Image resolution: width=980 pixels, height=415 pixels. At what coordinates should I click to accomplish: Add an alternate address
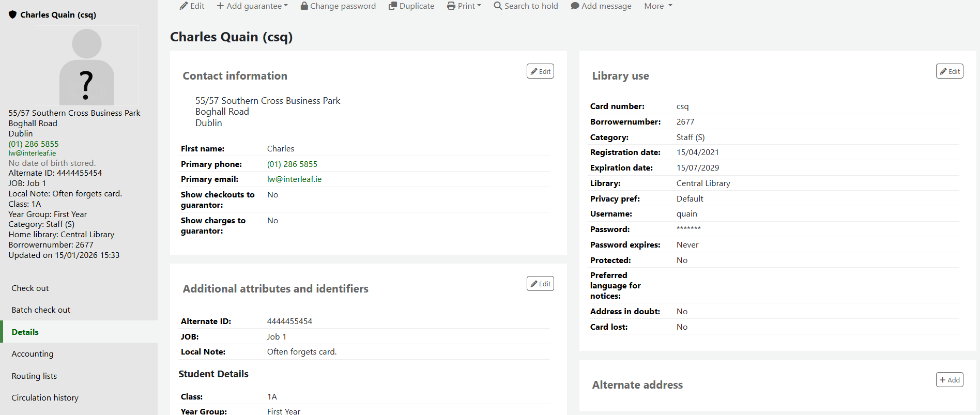coord(950,380)
